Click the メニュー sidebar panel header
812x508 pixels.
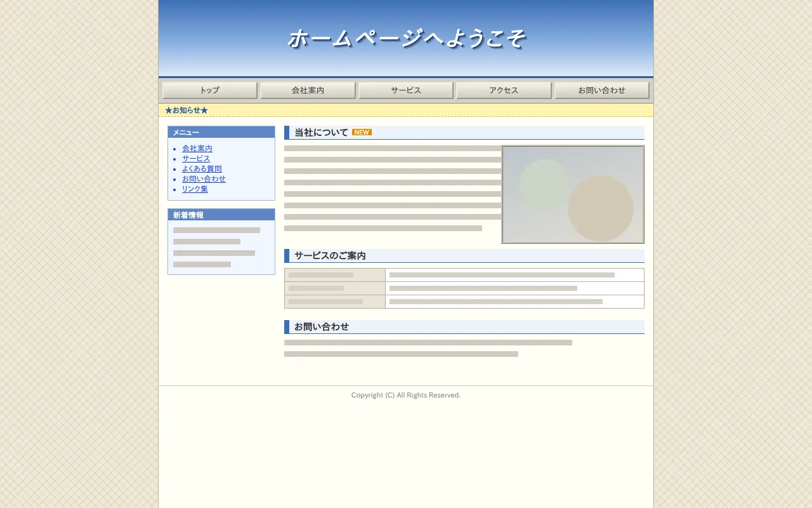pos(221,132)
